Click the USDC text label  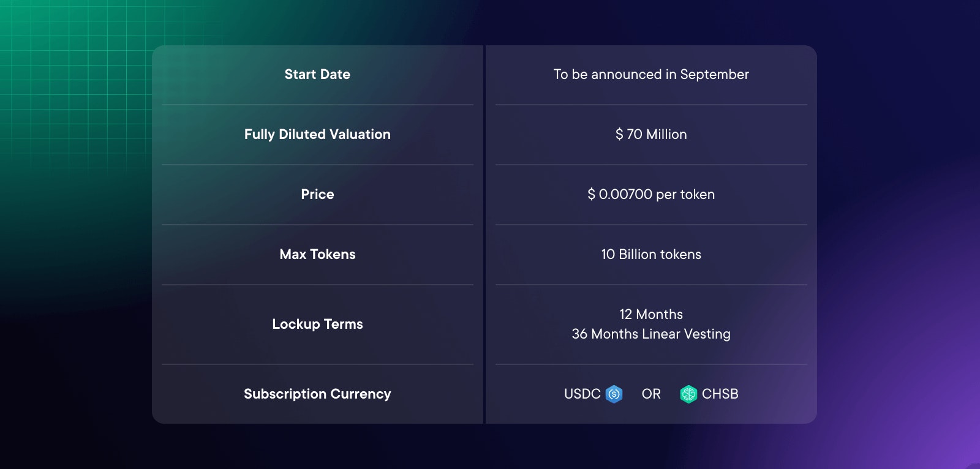582,394
